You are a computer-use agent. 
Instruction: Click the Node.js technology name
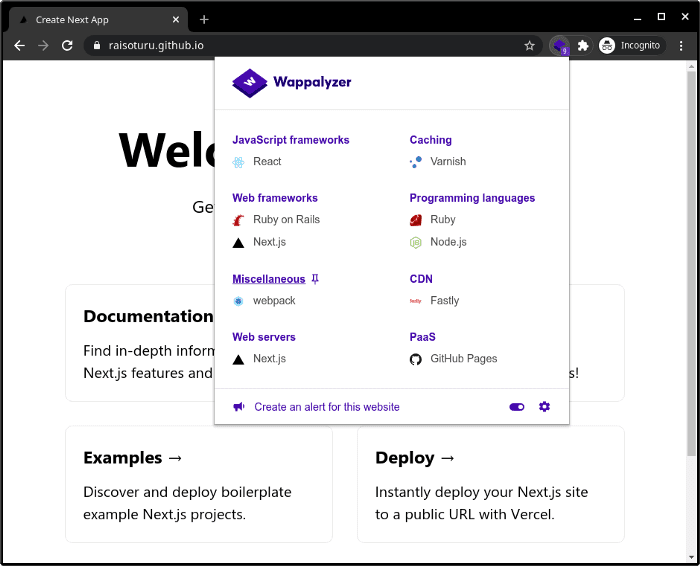[448, 242]
